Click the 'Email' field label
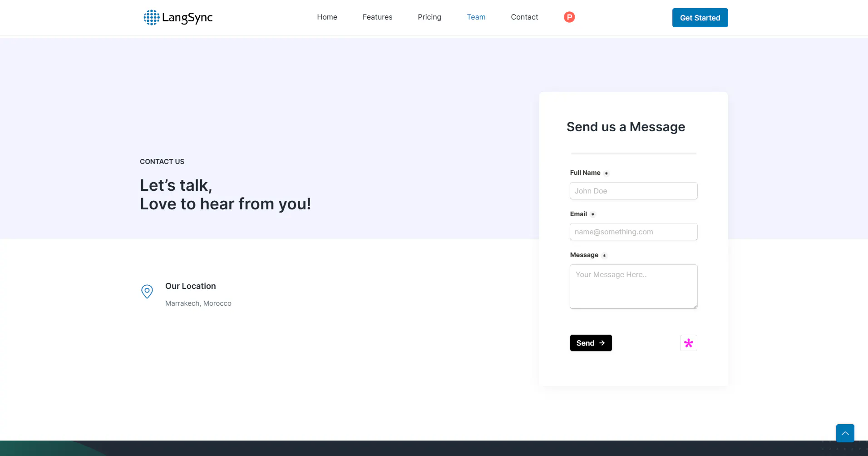Viewport: 868px width, 456px height. pyautogui.click(x=578, y=214)
